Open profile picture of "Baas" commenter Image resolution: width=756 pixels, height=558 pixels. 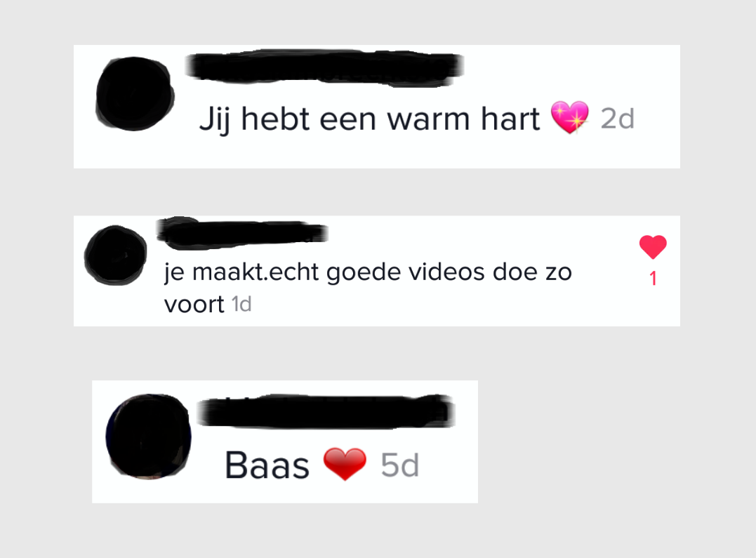coord(149,437)
